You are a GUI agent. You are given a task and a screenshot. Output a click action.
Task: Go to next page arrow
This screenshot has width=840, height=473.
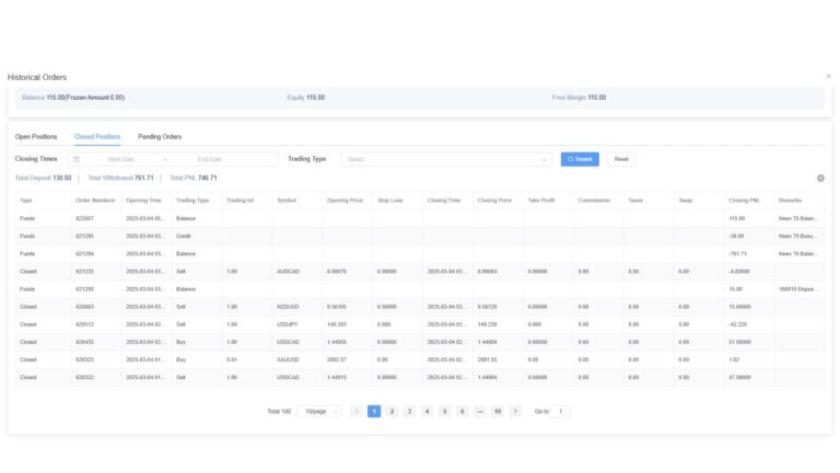(515, 411)
